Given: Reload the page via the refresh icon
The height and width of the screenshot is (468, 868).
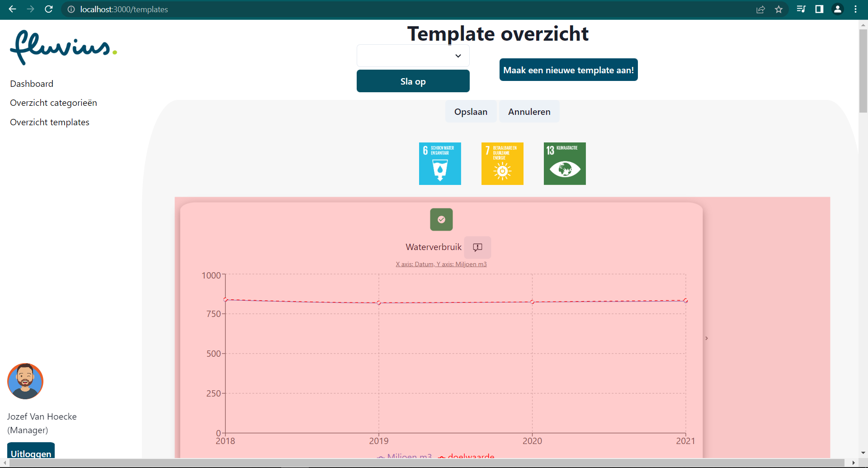Looking at the screenshot, I should coord(48,9).
